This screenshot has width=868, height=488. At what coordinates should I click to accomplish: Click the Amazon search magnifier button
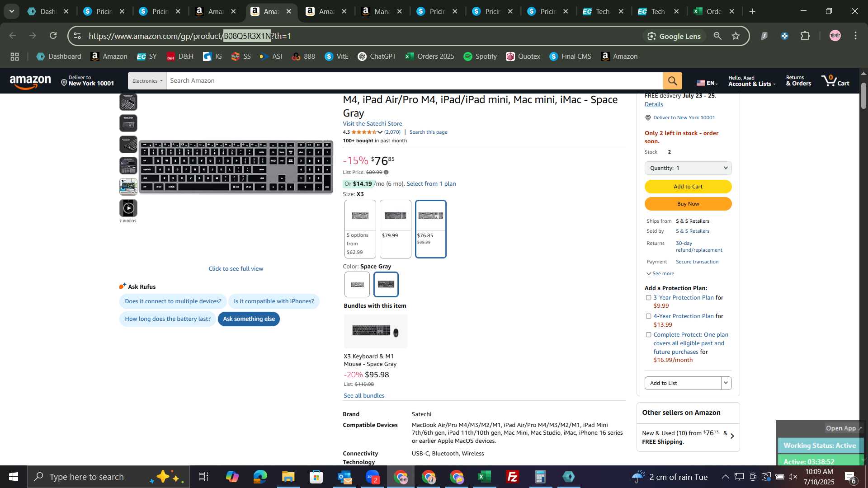(x=672, y=81)
